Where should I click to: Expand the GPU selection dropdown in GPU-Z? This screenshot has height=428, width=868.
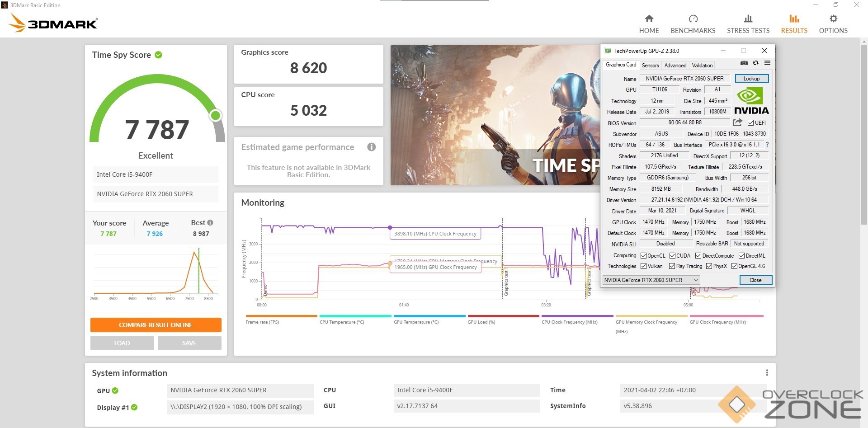click(x=696, y=280)
